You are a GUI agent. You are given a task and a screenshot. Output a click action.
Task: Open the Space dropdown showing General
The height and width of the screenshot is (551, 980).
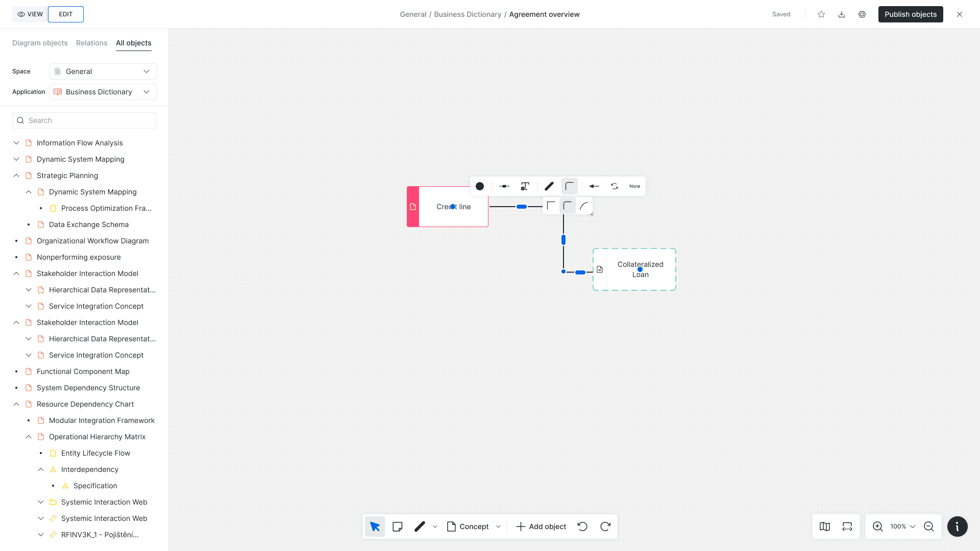[x=103, y=71]
